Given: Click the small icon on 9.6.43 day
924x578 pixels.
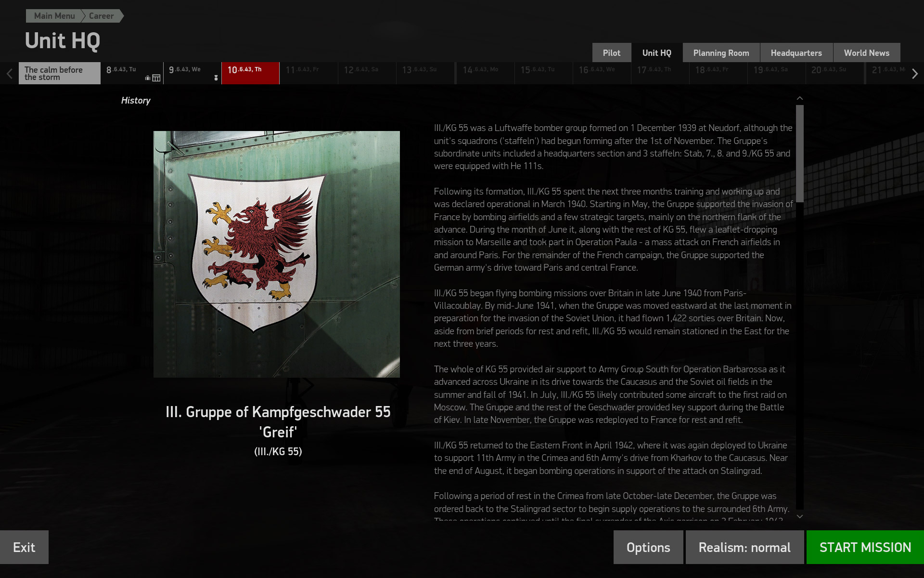Looking at the screenshot, I should (x=216, y=78).
